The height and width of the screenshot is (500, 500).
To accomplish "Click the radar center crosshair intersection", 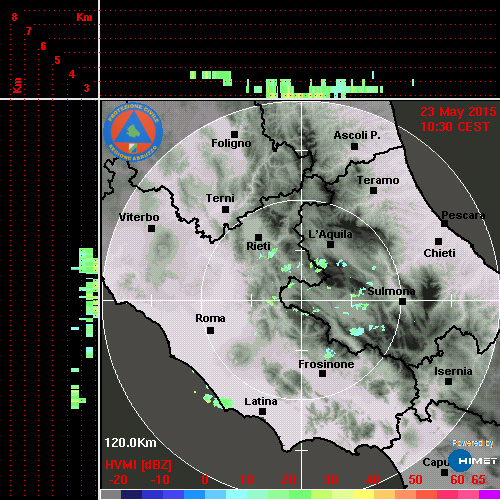I will (301, 300).
